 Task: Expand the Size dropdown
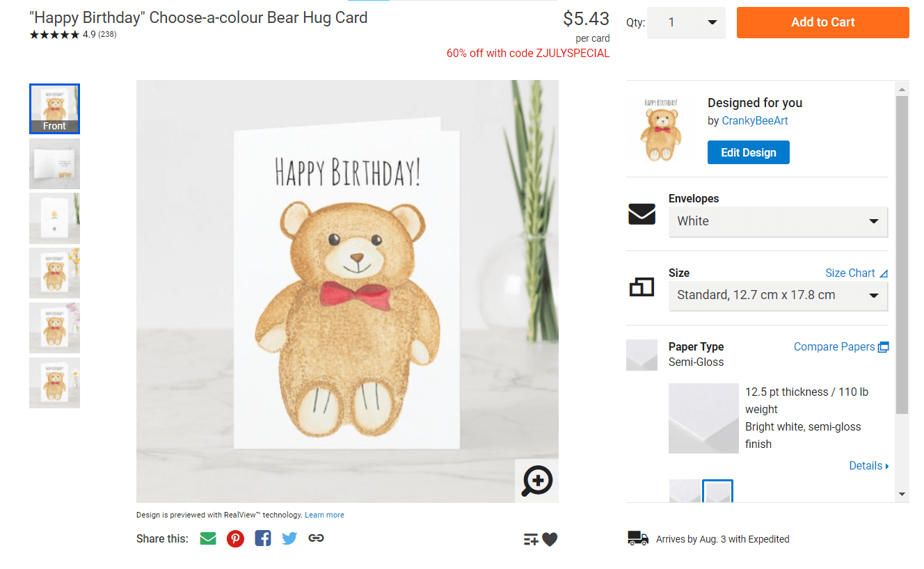point(778,296)
